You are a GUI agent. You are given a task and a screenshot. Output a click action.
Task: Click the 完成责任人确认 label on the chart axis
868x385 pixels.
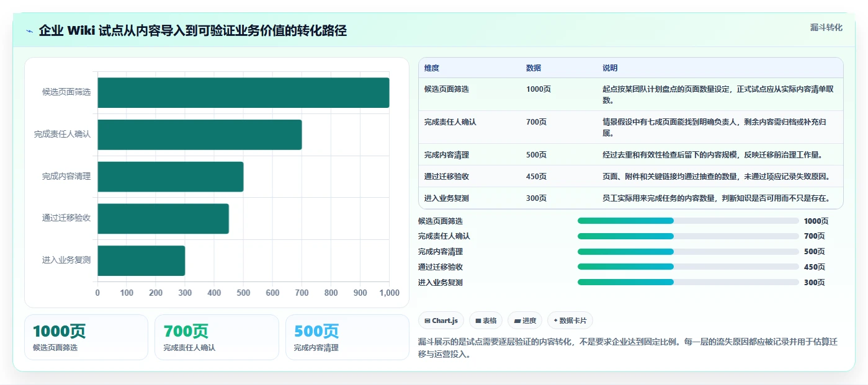62,135
